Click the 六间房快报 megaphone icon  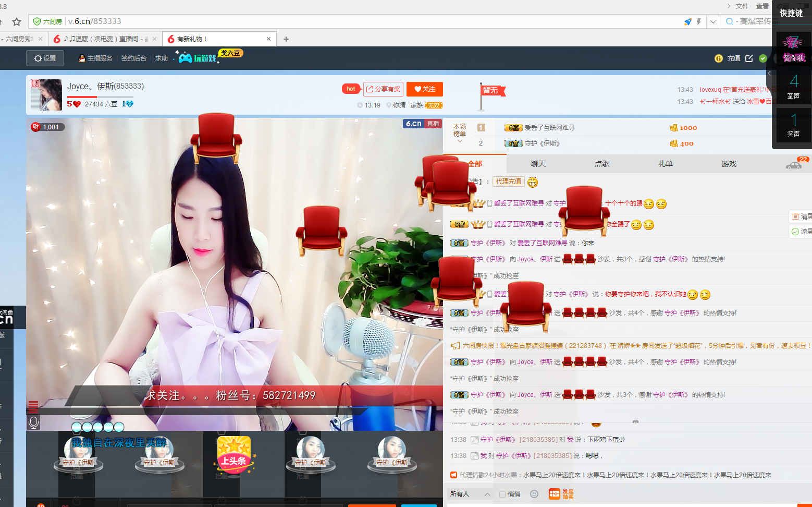[x=455, y=346]
